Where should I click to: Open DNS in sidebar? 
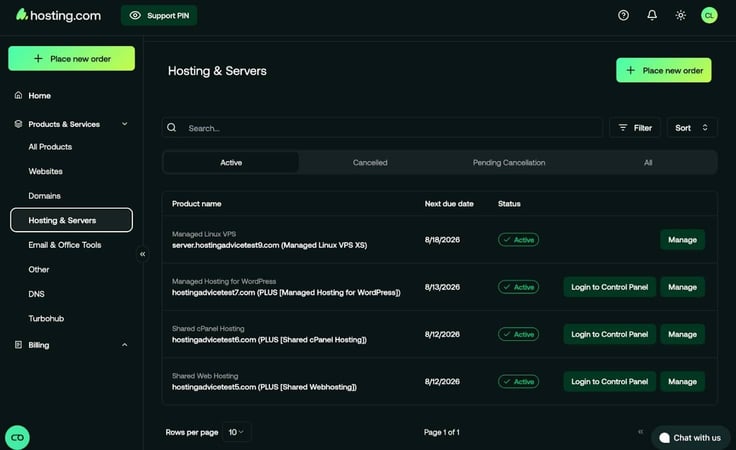(x=36, y=294)
